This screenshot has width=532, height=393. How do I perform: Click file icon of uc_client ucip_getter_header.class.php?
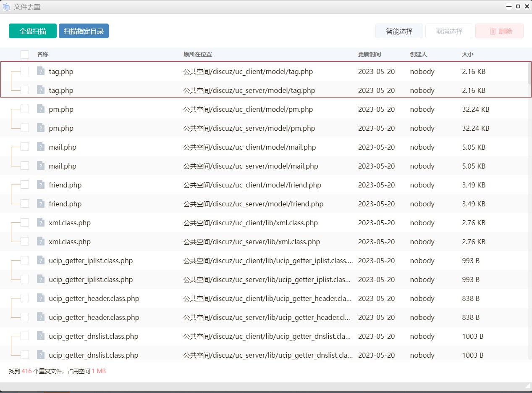[40, 298]
